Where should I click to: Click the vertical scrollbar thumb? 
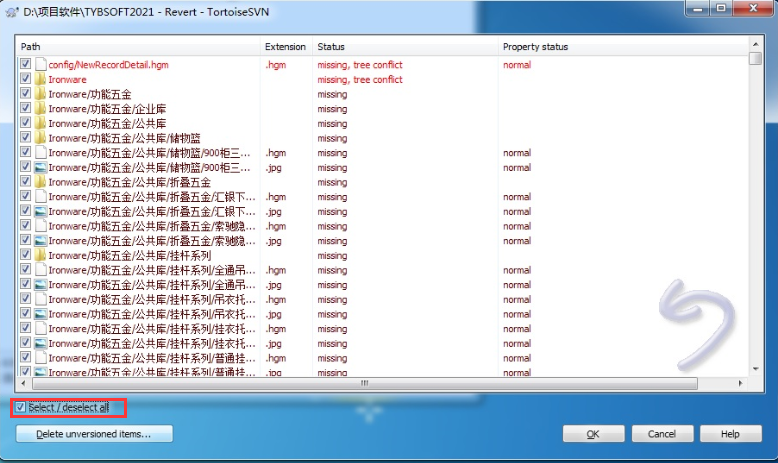pyautogui.click(x=755, y=59)
